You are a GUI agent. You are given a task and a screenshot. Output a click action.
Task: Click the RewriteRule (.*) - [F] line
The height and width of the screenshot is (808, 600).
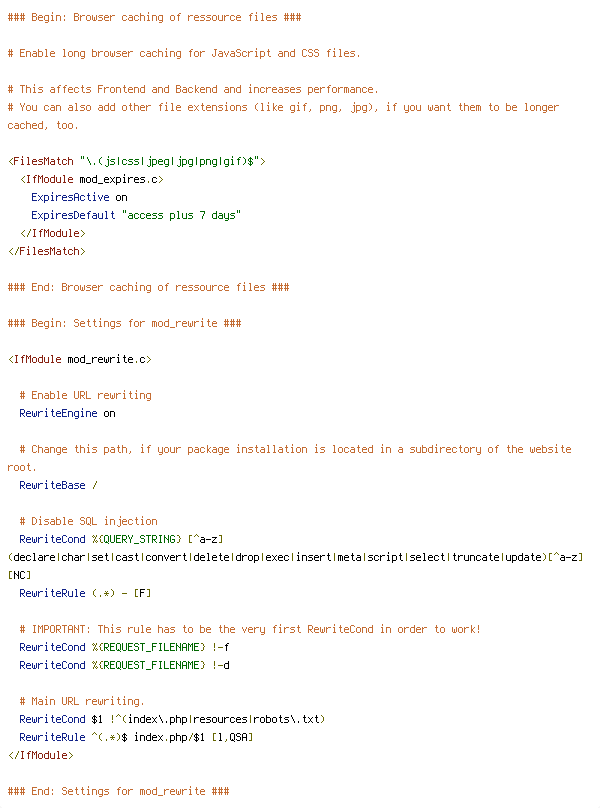coord(86,594)
